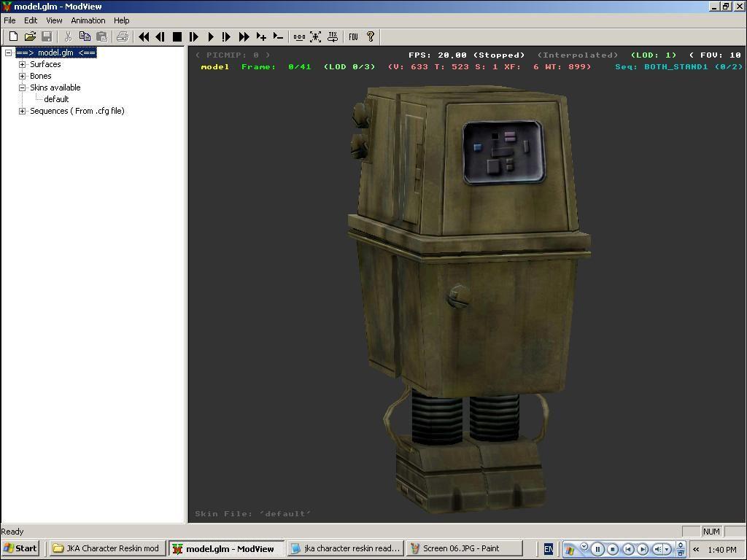This screenshot has width=747, height=560.
Task: Click the New file toolbar icon
Action: tap(13, 36)
